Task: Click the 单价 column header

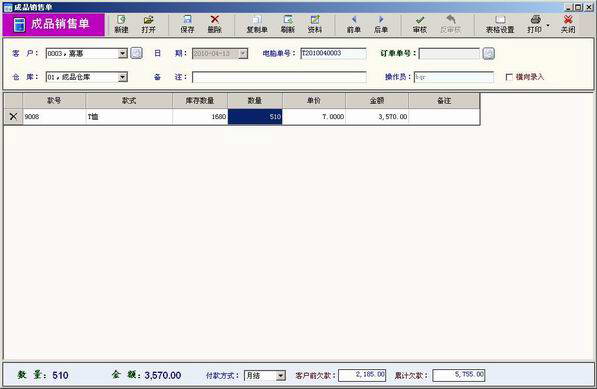Action: tap(314, 100)
